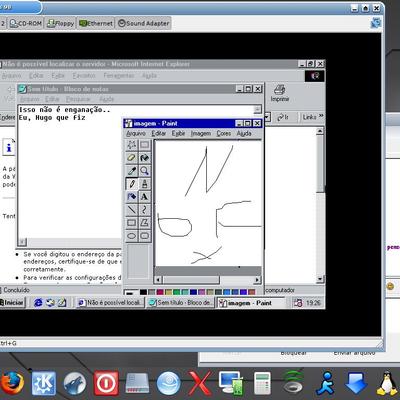
Task: Choose the Curve tool in Paint
Action: [144, 210]
